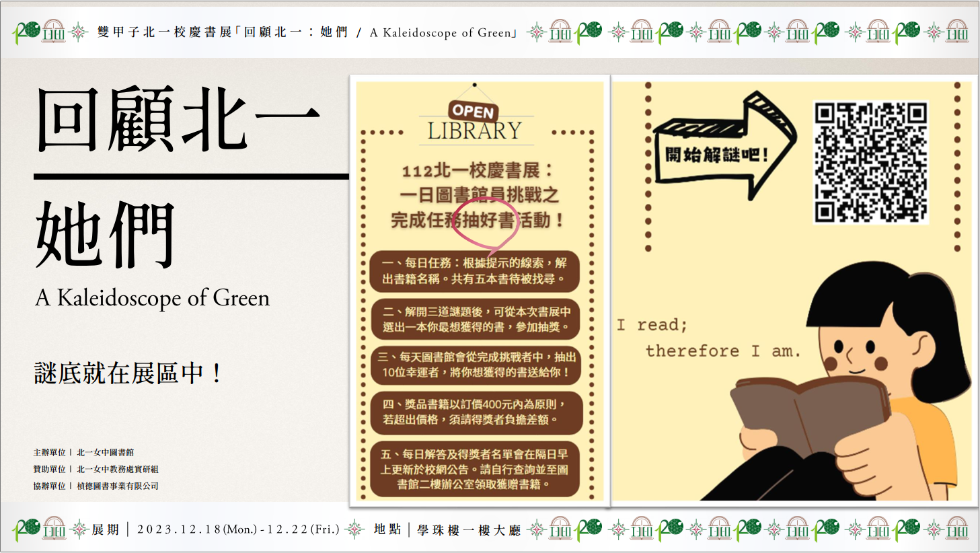The image size is (980, 553).
Task: Click the OPEN hanging sign
Action: point(474,110)
